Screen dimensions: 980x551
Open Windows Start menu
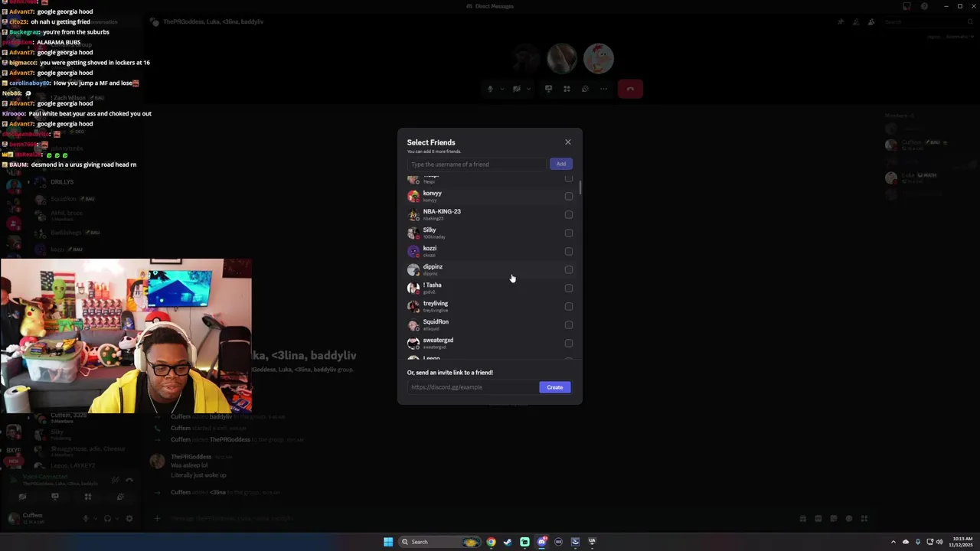388,542
